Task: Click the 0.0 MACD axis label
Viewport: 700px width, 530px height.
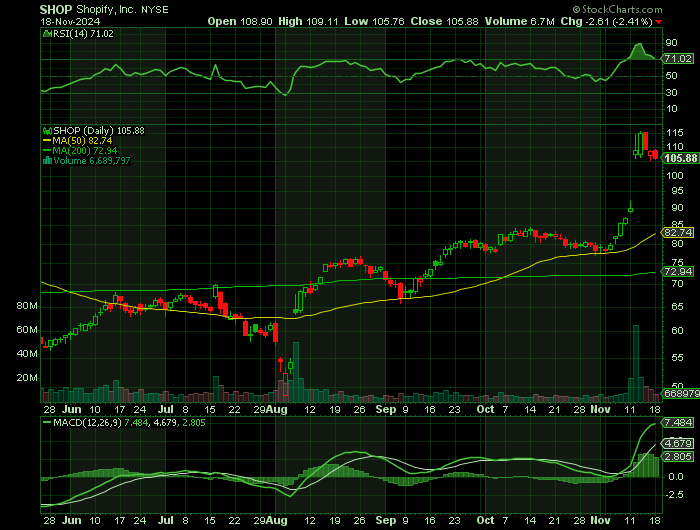Action: click(x=675, y=477)
